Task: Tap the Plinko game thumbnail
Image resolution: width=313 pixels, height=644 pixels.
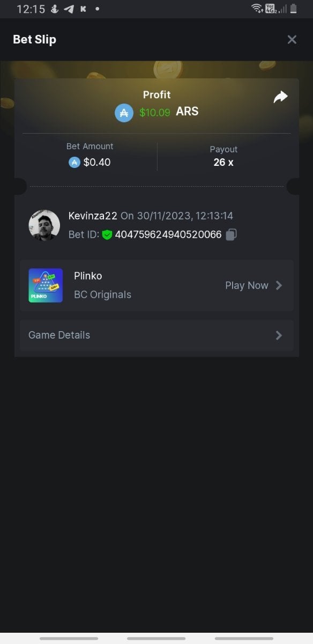Action: 46,286
